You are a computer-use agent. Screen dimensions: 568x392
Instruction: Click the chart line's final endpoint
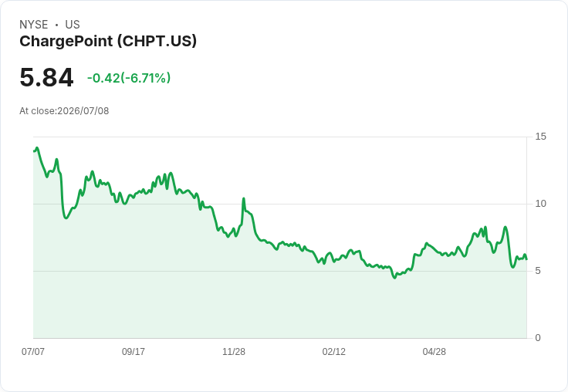[526, 259]
